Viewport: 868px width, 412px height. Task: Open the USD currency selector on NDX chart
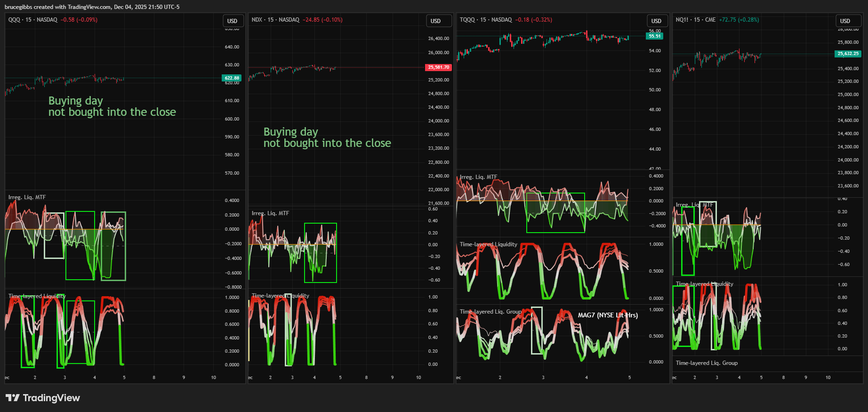[436, 21]
